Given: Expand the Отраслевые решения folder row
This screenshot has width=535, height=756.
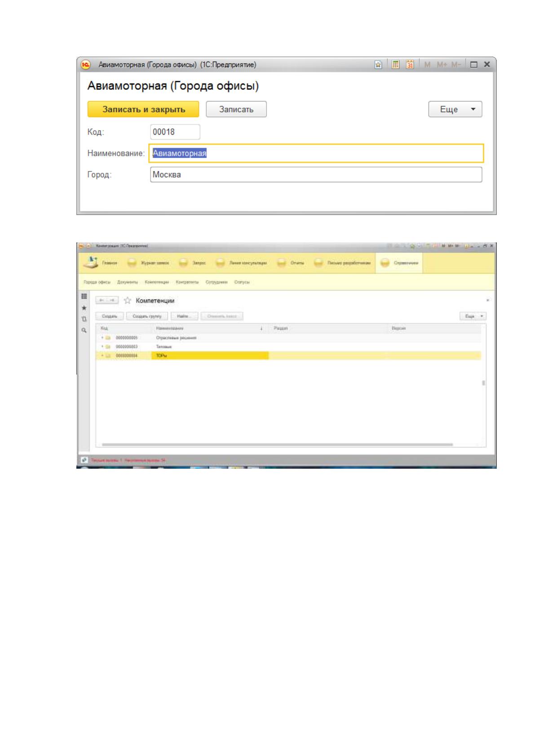Looking at the screenshot, I should pos(102,338).
